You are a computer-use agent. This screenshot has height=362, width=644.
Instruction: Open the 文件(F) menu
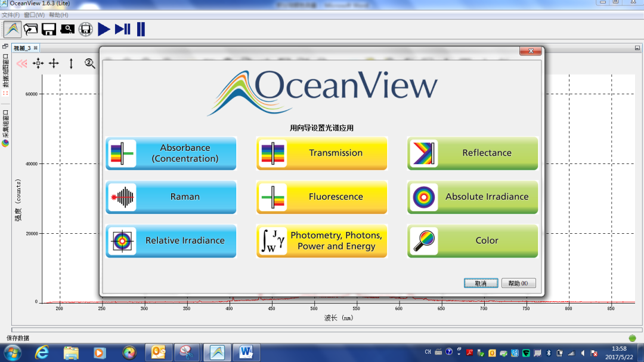(11, 15)
